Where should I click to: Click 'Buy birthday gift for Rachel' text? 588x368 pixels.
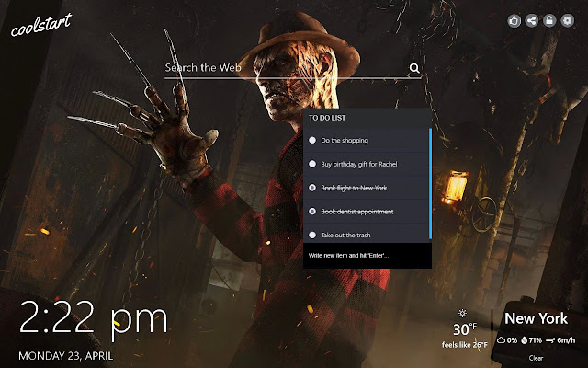point(359,164)
